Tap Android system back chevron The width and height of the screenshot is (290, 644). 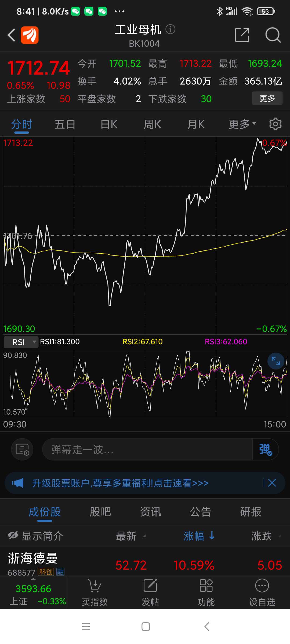(x=206, y=627)
